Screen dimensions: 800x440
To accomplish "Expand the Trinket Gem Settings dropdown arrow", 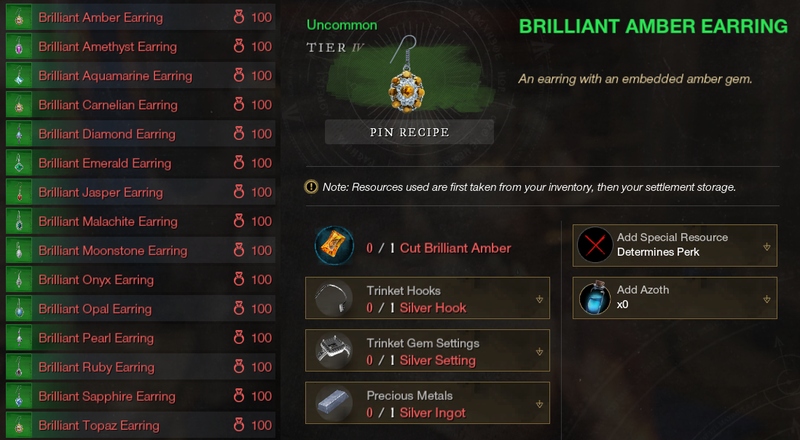I will tap(539, 352).
